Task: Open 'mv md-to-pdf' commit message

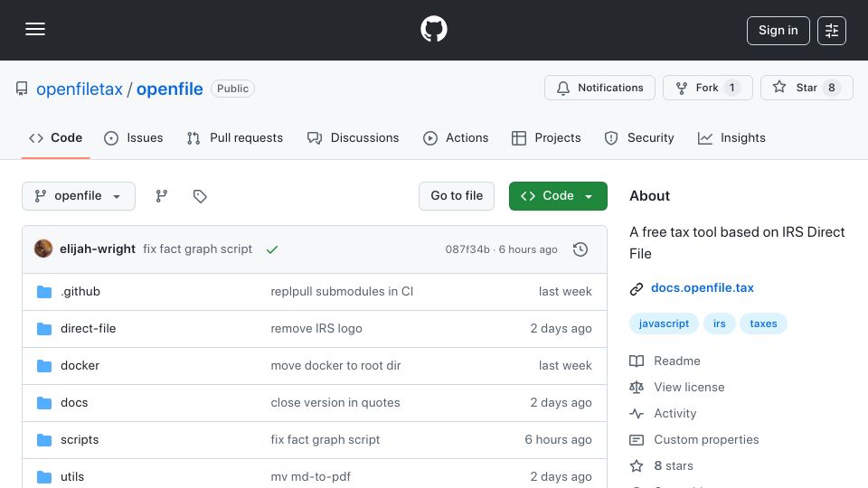Action: coord(310,477)
